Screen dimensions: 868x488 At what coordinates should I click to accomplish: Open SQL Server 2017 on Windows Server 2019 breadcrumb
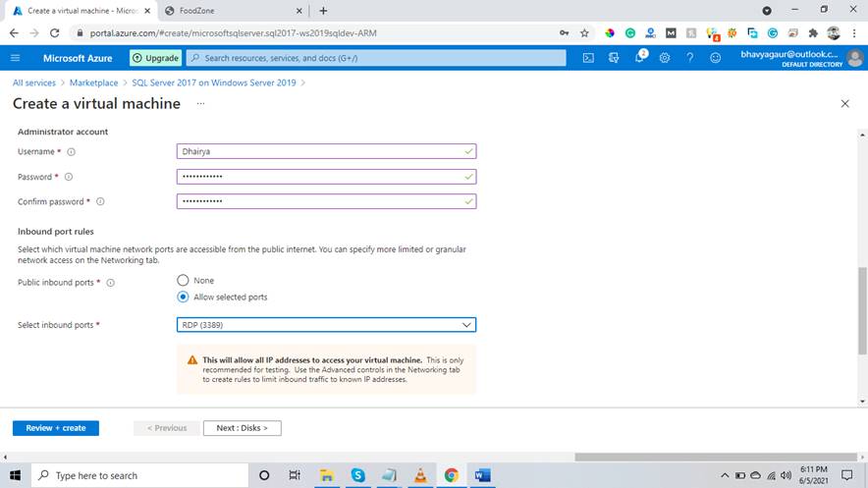tap(214, 83)
